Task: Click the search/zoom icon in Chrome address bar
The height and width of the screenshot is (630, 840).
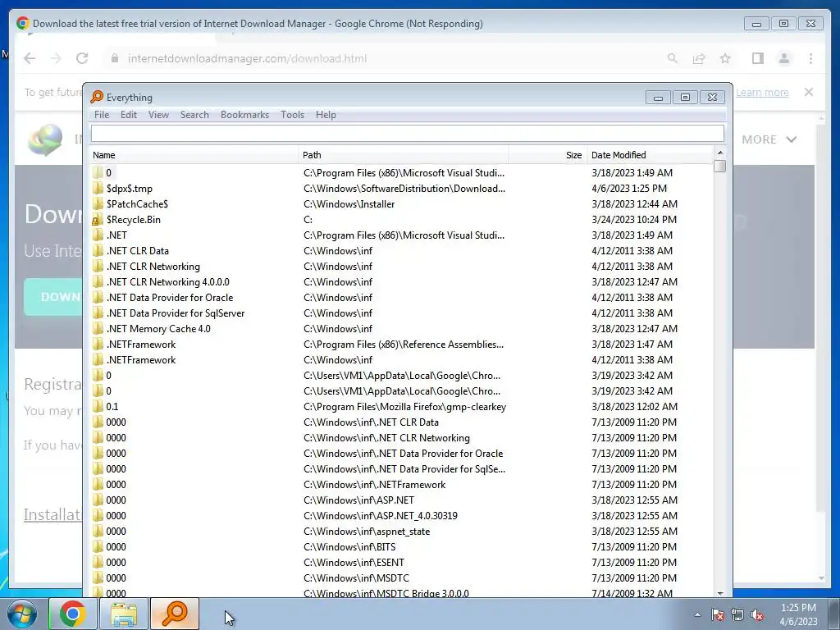Action: tap(673, 58)
